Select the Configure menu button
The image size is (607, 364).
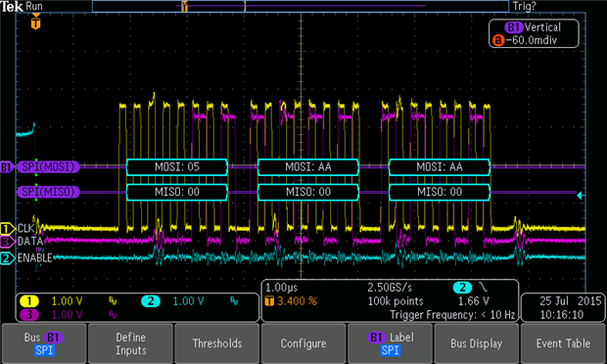[x=303, y=343]
